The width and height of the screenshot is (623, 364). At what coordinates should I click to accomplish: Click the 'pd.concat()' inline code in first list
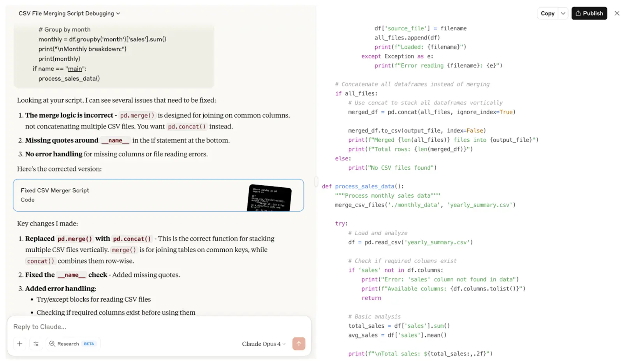187,127
